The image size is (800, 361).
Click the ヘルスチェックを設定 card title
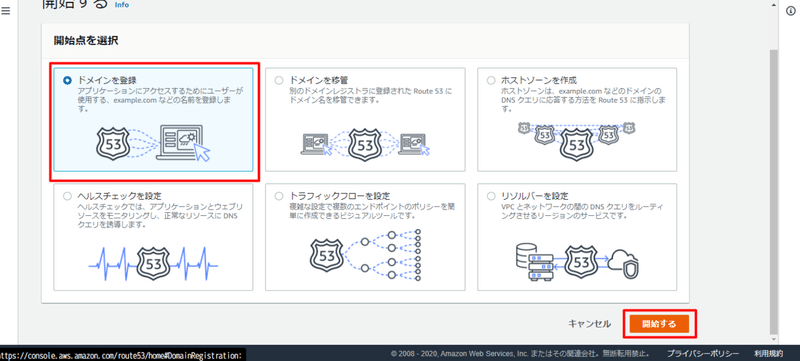point(119,196)
